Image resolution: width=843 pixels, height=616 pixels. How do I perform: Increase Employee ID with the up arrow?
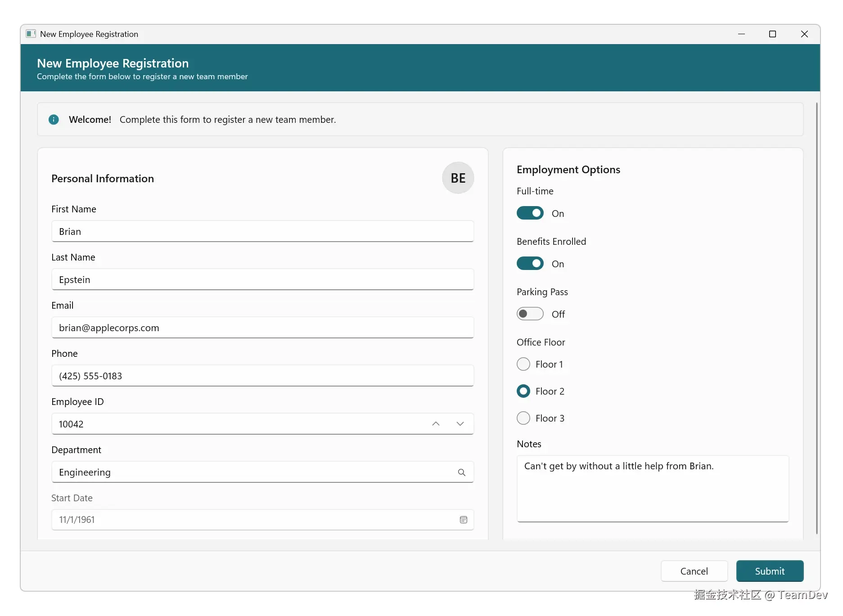[x=436, y=424]
